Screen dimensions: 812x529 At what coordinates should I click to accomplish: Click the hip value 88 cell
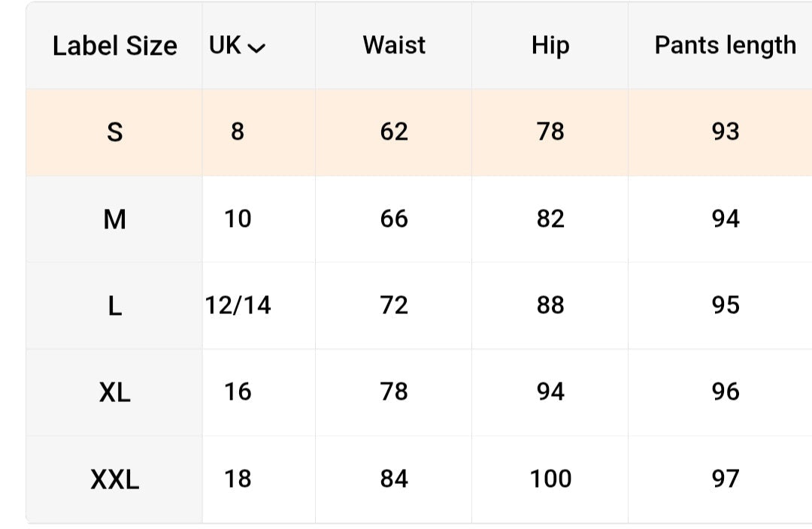[x=550, y=305]
